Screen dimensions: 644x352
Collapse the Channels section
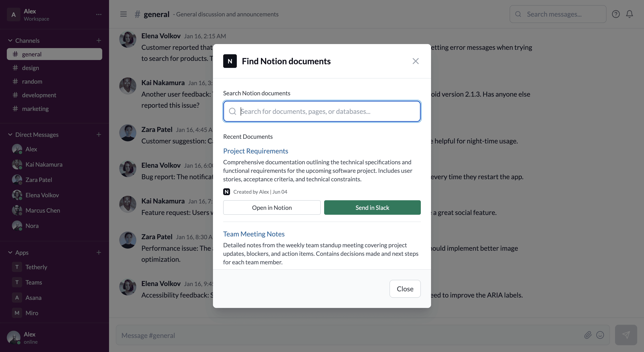click(x=10, y=40)
